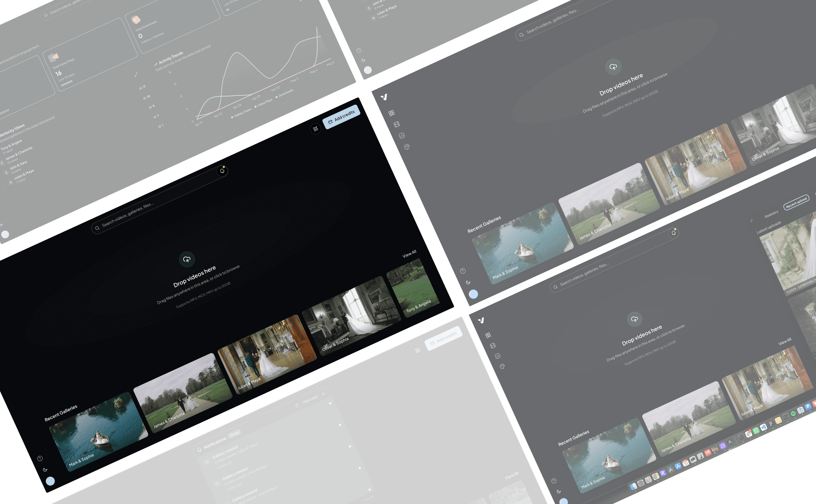
Task: Toggle moon theme icon in upper-right dimmed window
Action: [x=468, y=282]
